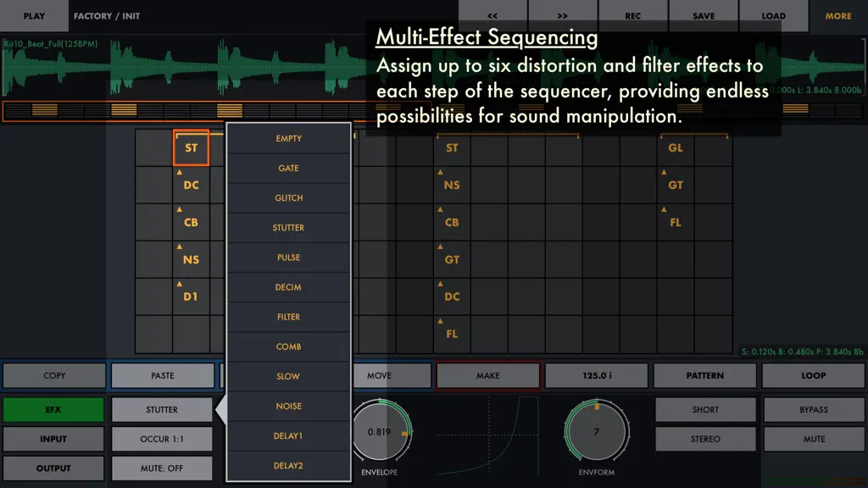This screenshot has height=488, width=868.
Task: Select the NS cell in the middle column
Action: (x=452, y=186)
